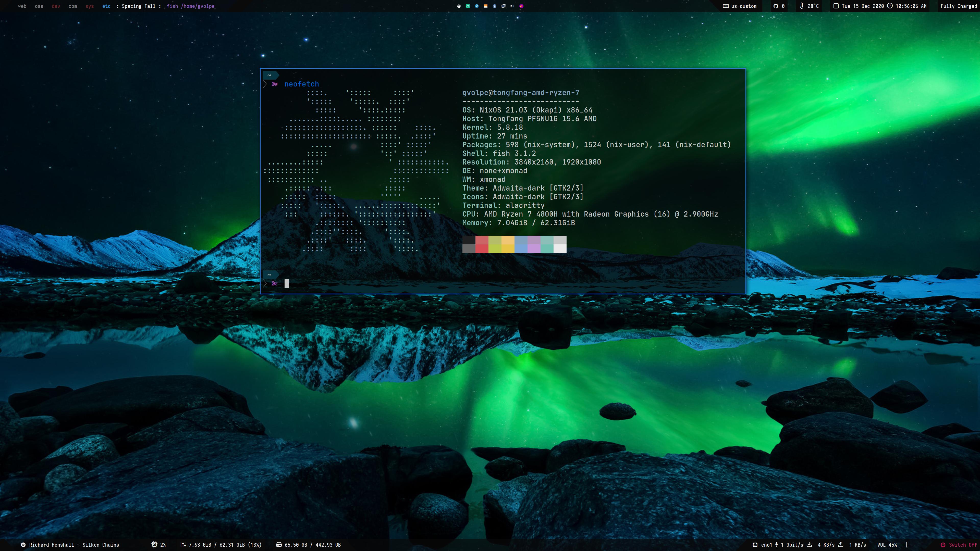The height and width of the screenshot is (551, 980).
Task: Click the Spacing Tall layout label
Action: [139, 6]
